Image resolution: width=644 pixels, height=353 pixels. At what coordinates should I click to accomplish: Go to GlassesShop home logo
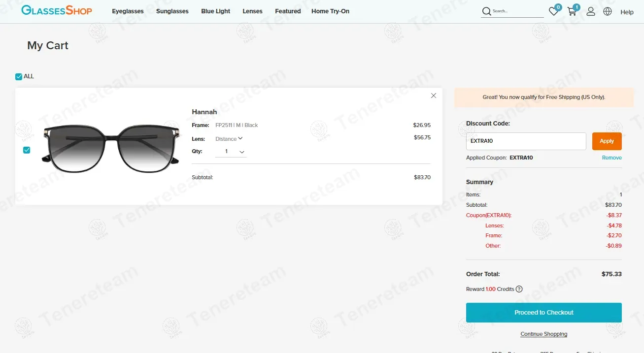[57, 10]
